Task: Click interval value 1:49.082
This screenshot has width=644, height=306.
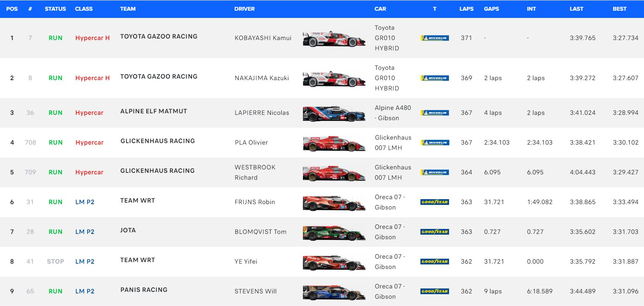Action: (x=539, y=202)
